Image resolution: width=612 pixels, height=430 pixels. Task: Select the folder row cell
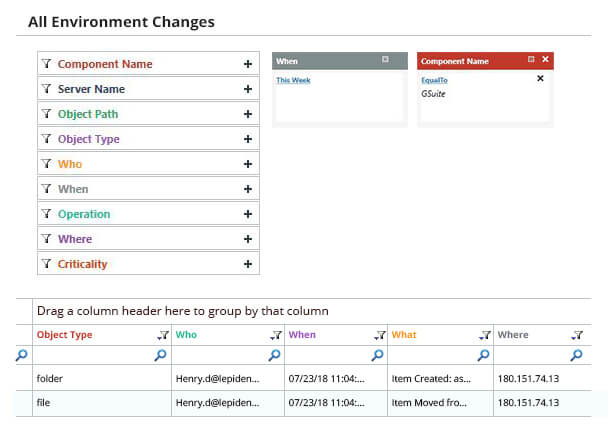(102, 378)
